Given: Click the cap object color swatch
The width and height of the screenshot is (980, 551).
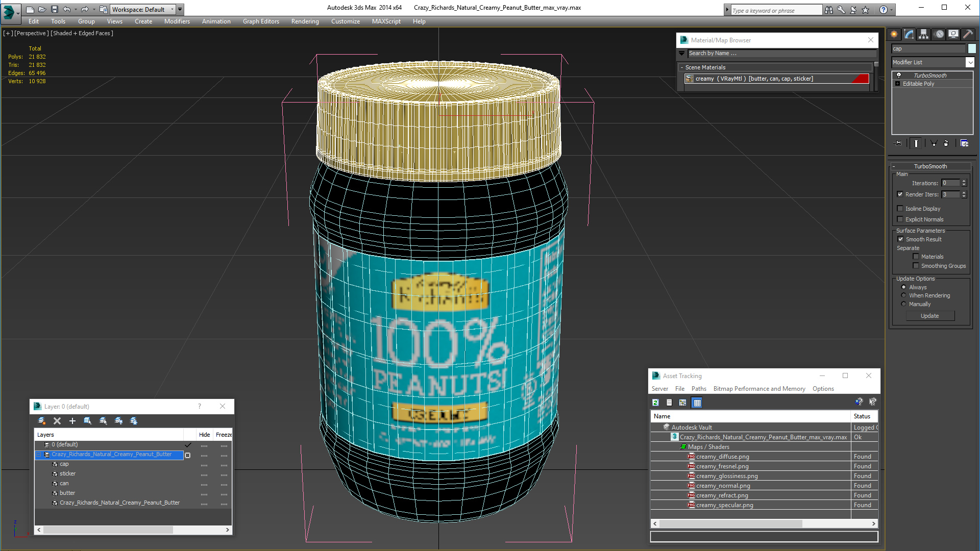Looking at the screenshot, I should click(972, 48).
